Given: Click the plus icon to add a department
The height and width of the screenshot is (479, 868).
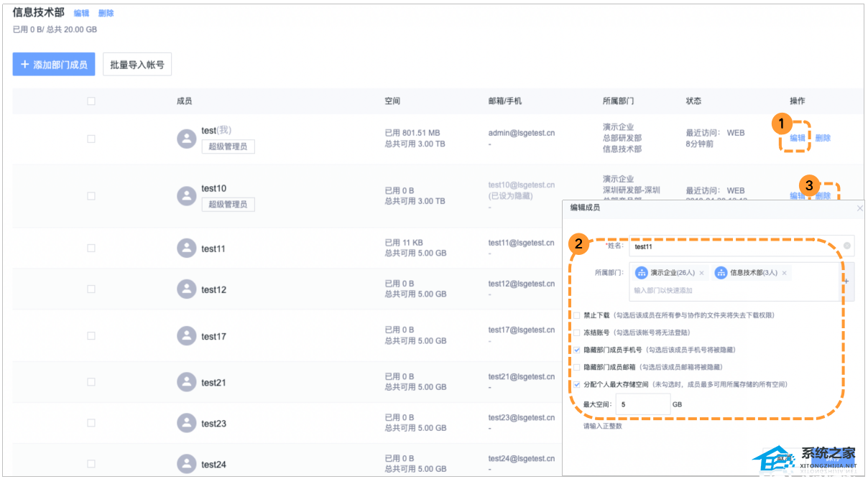Looking at the screenshot, I should [x=846, y=281].
